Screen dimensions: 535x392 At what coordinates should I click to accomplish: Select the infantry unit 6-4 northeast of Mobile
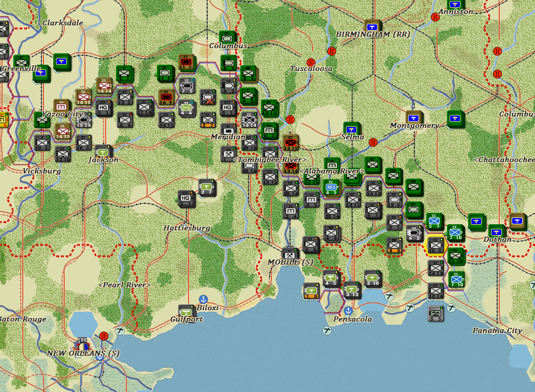[x=311, y=245]
